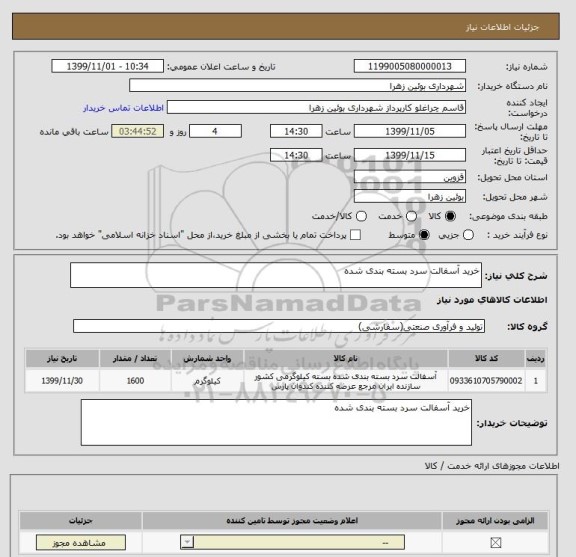Click the remaining days field showing 4
Viewport: 576px width, 557px height.
[215, 131]
